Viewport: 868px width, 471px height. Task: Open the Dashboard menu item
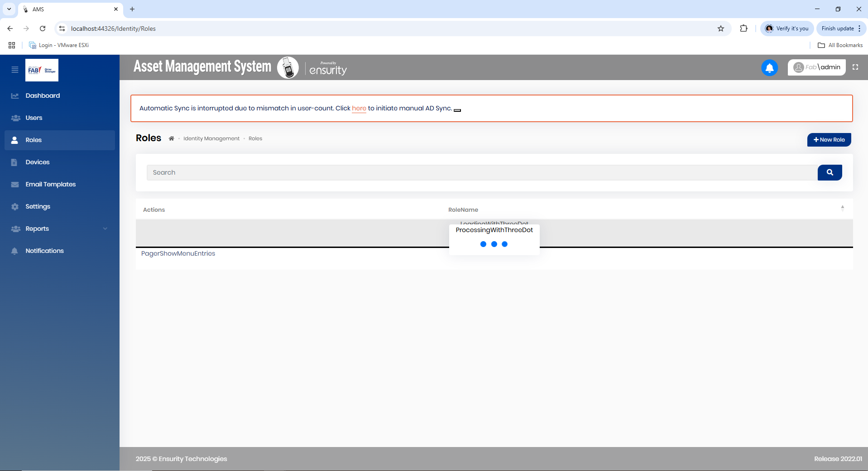pyautogui.click(x=43, y=95)
